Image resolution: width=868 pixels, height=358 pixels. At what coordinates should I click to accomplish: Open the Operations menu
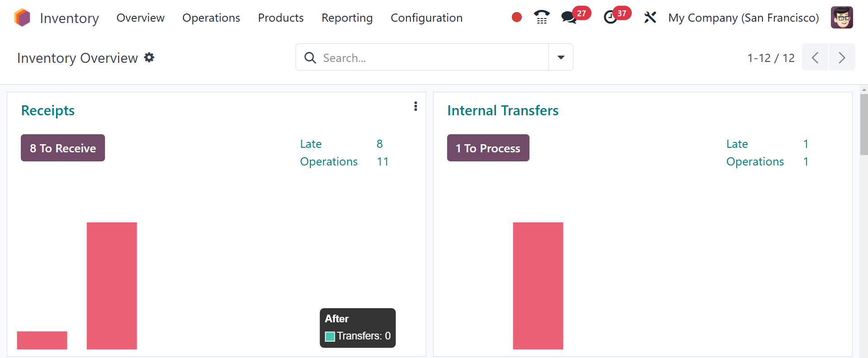pos(211,18)
